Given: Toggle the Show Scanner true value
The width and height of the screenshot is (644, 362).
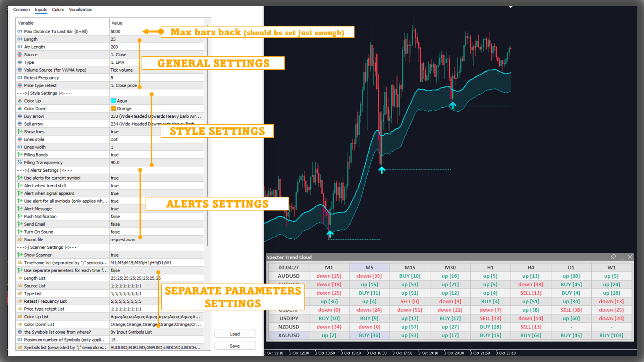Looking at the screenshot, I should 115,255.
